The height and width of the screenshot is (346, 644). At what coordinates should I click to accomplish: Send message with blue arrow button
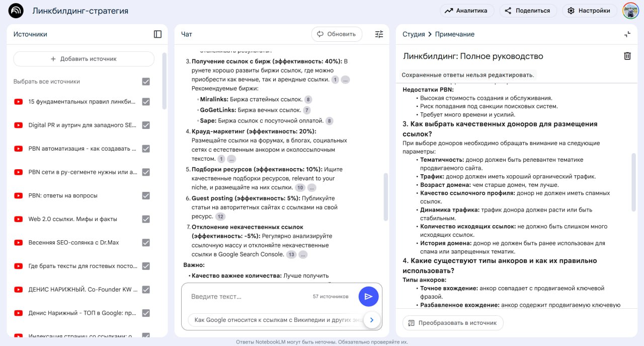coord(368,297)
